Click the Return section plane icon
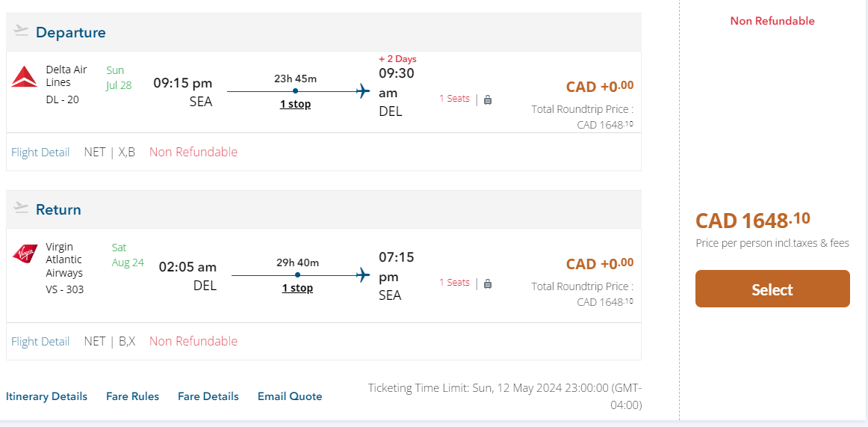Image resolution: width=868 pixels, height=427 pixels. [21, 208]
